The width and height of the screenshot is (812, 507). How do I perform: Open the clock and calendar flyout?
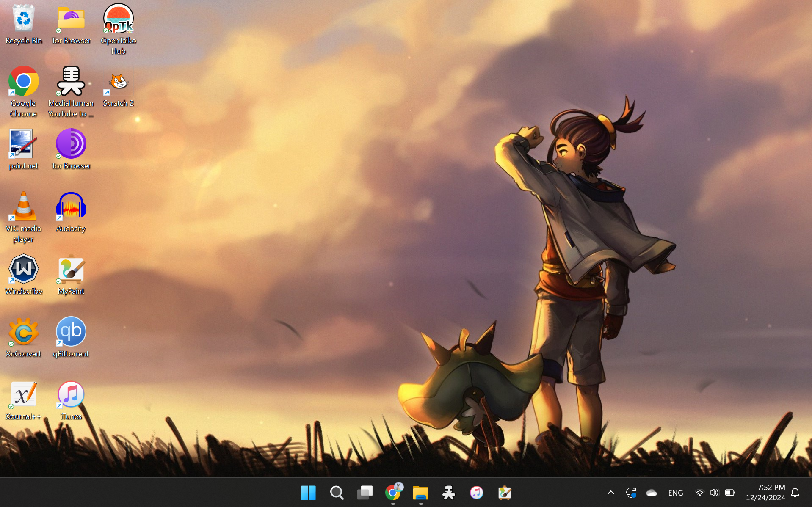point(765,493)
